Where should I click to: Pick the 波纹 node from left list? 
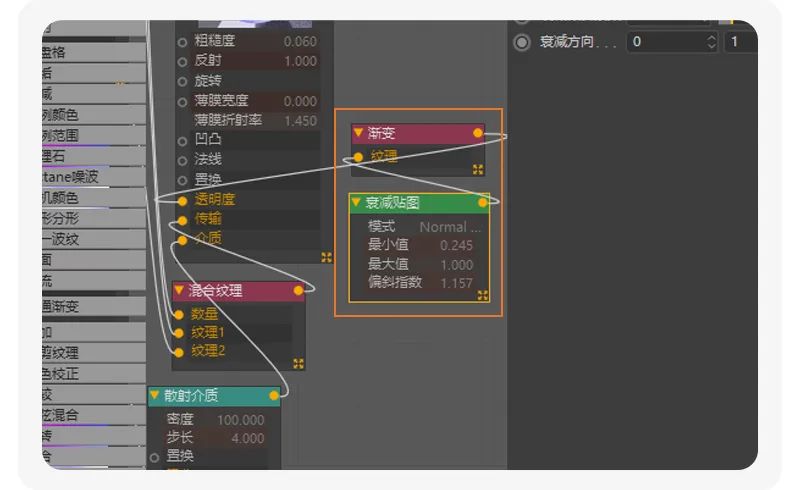tap(94, 239)
